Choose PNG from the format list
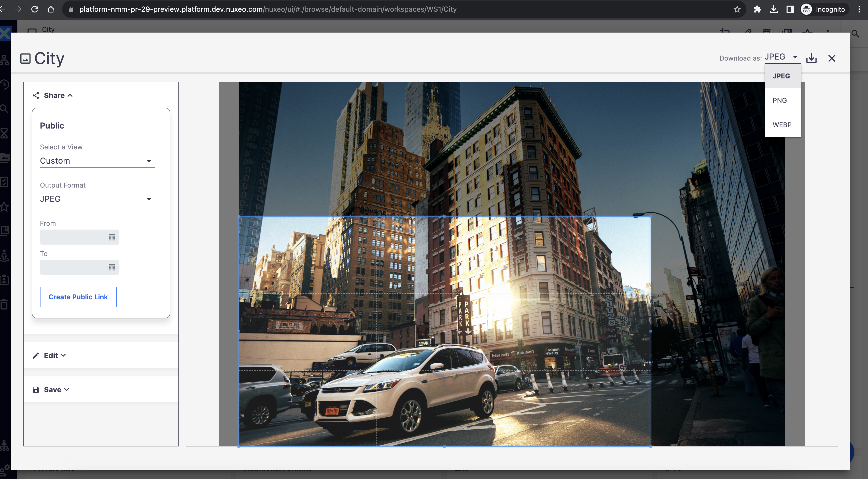Image resolution: width=868 pixels, height=479 pixels. (x=780, y=100)
